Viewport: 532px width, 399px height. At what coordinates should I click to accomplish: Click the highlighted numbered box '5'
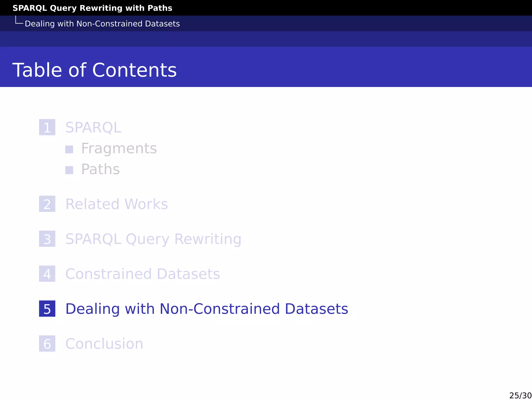pos(47,309)
